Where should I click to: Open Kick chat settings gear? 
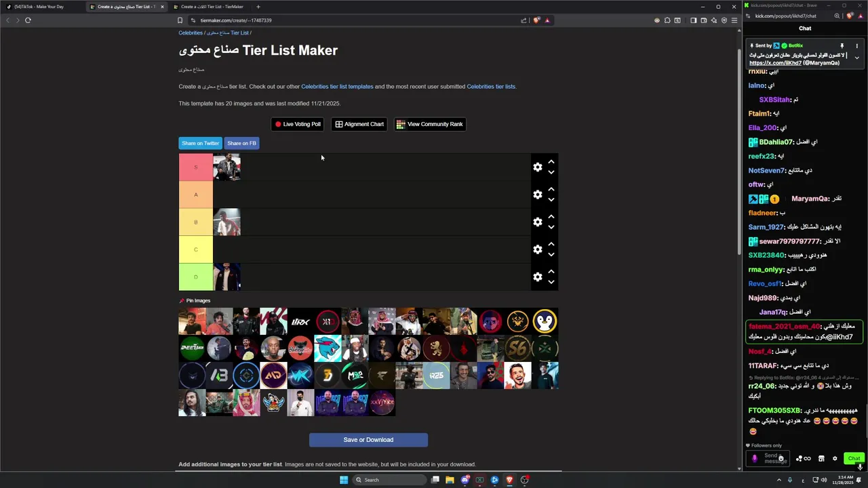tap(835, 459)
